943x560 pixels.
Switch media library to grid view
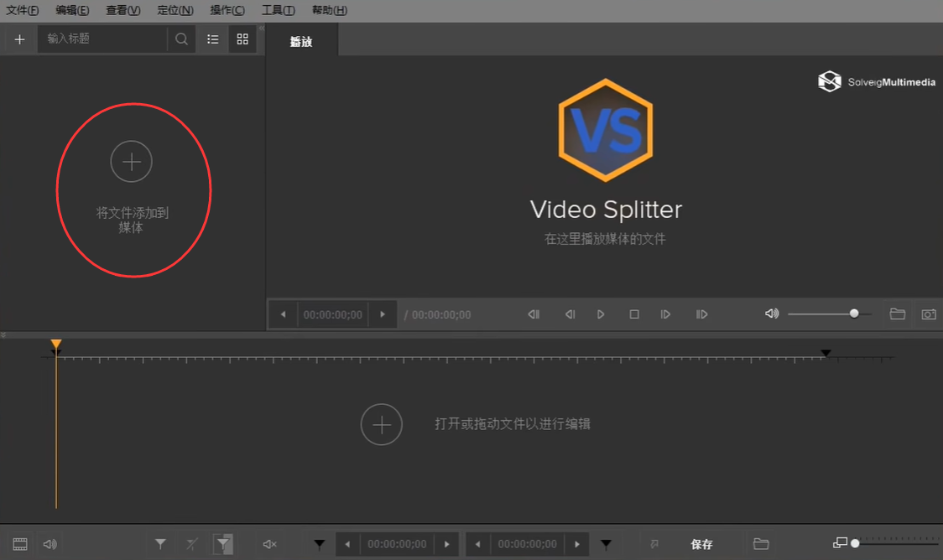tap(242, 39)
